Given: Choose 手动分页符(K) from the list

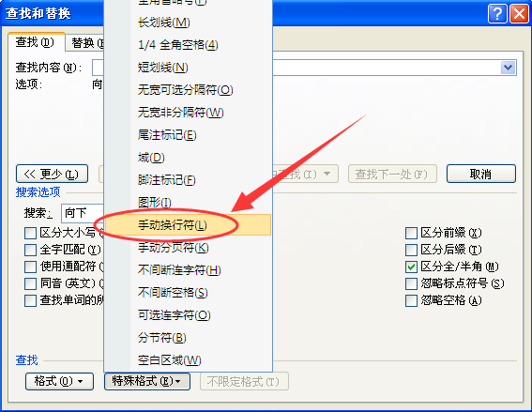Looking at the screenshot, I should coord(188,248).
